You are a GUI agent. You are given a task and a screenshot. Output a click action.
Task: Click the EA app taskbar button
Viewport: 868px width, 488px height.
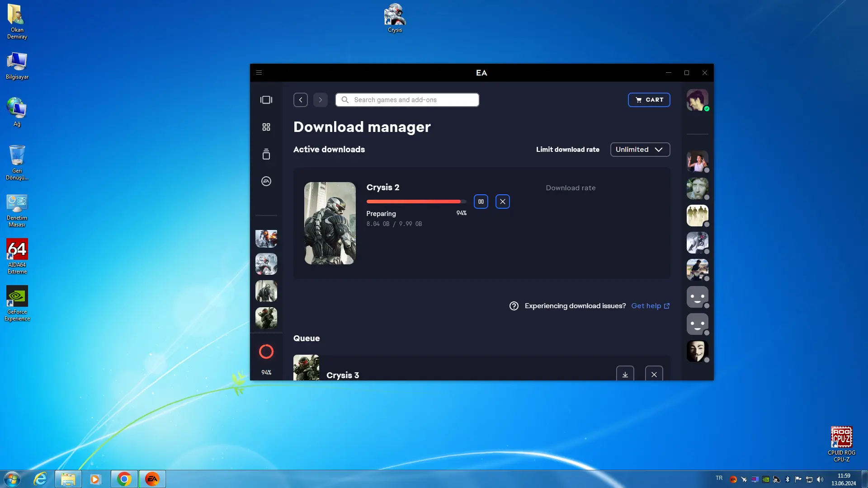click(x=152, y=479)
